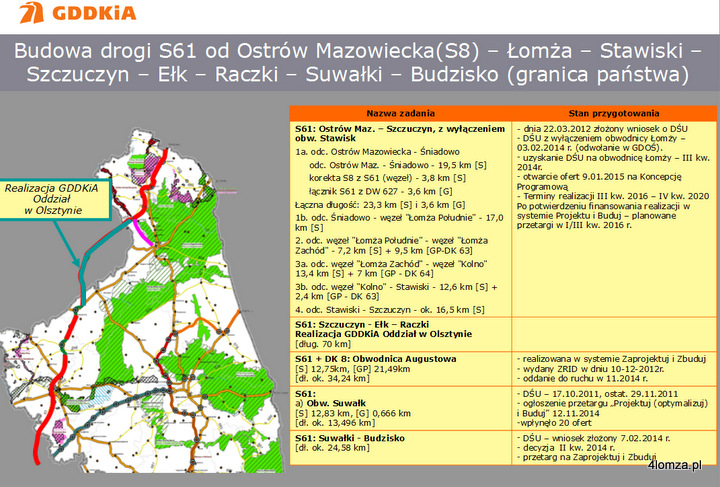Click '[S] 12,83 km, [G] 0,666 km'
Viewport: 720px width, 487px height.
coord(353,413)
